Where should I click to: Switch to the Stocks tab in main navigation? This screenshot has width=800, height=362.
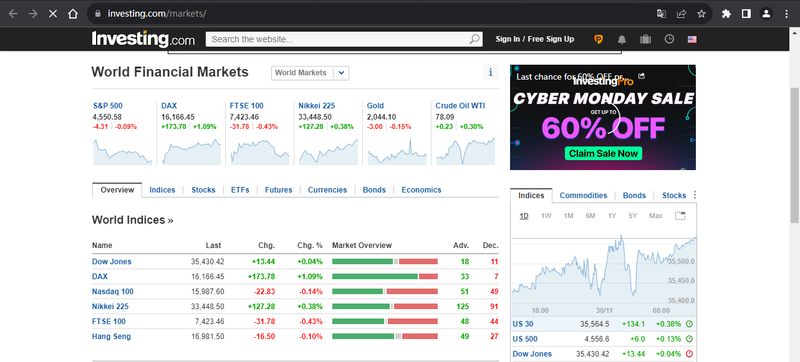(x=204, y=190)
